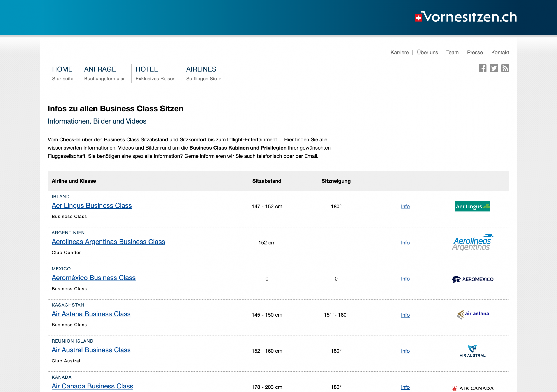This screenshot has width=557, height=392.
Task: Open the Kontakt page link
Action: coord(500,52)
